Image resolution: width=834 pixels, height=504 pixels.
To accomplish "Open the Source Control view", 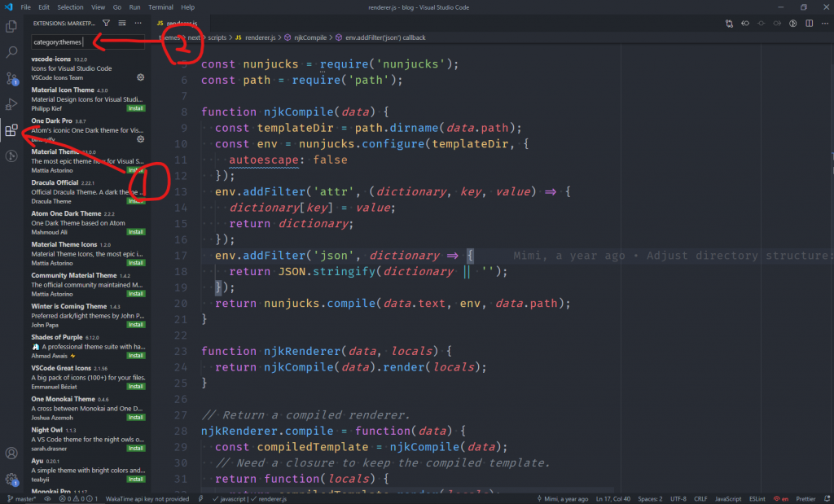I will pos(11,79).
